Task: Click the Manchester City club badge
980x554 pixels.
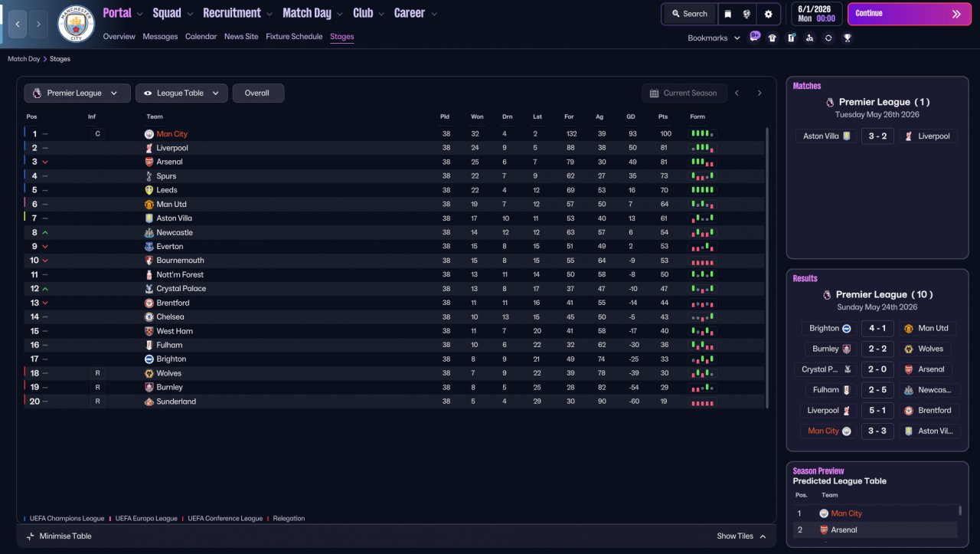Action: 76,24
